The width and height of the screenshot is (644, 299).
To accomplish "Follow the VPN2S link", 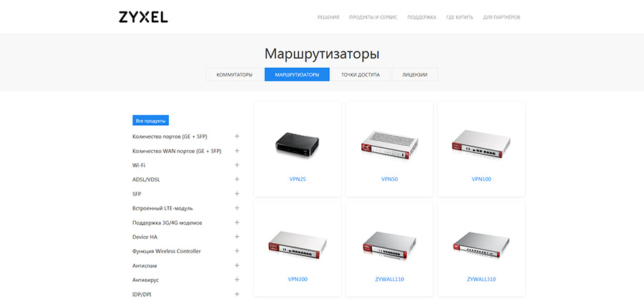I will tap(298, 179).
